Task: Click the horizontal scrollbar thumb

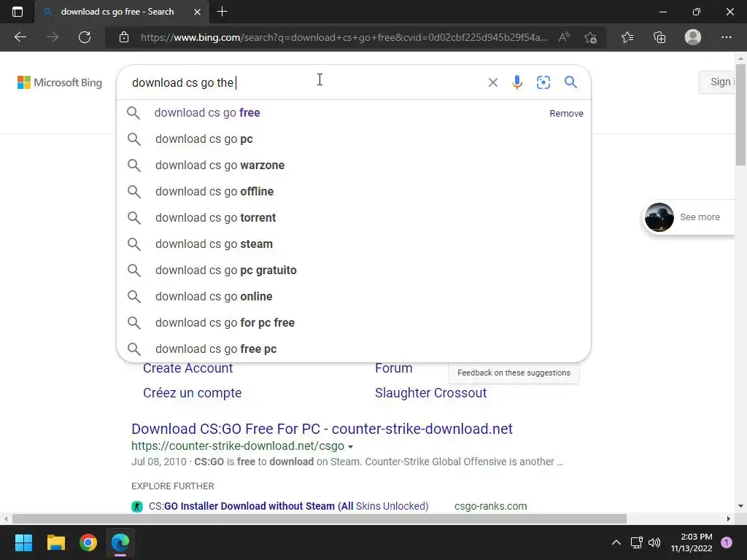Action: [x=320, y=518]
